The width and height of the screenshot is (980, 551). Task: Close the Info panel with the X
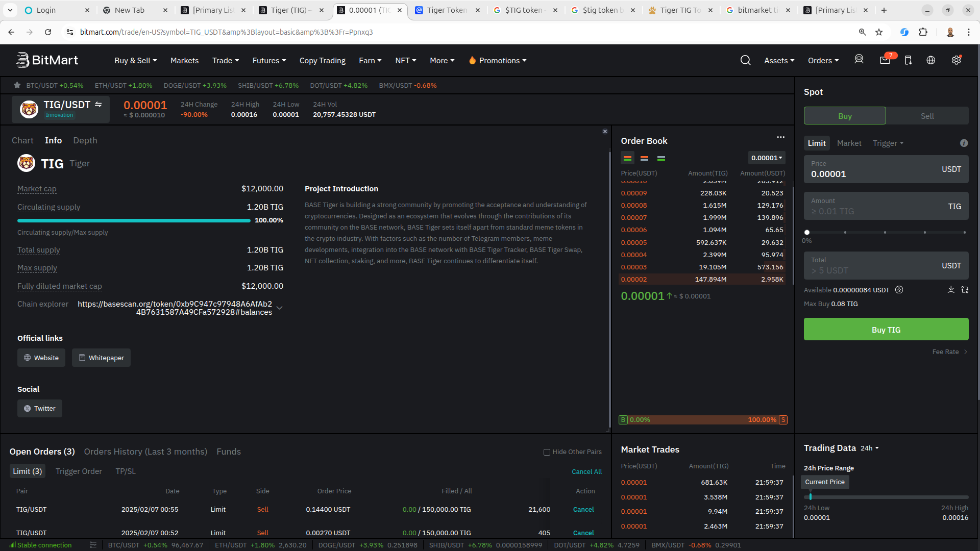[x=605, y=132]
